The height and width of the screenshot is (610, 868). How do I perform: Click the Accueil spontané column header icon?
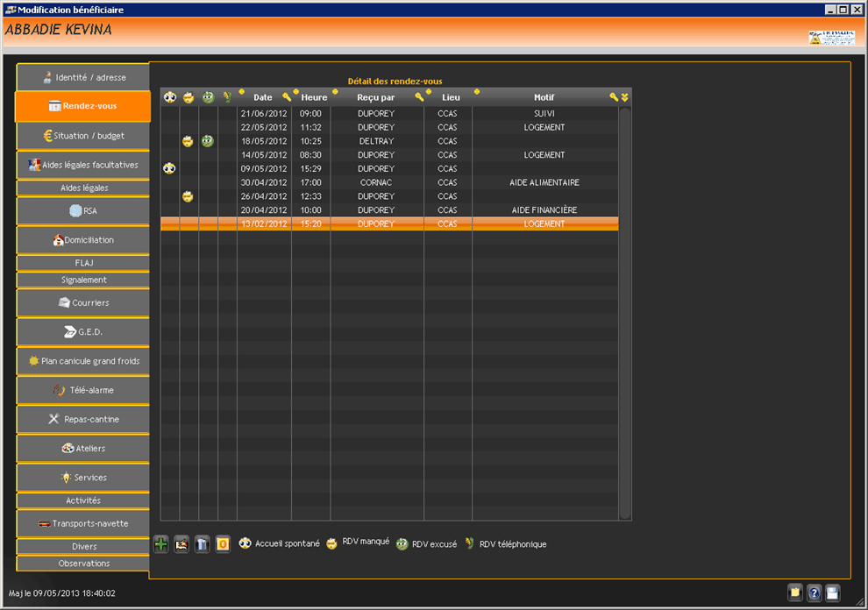(x=170, y=97)
